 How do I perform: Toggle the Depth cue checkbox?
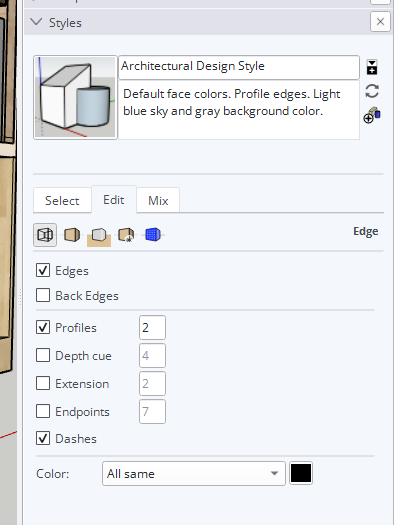43,355
